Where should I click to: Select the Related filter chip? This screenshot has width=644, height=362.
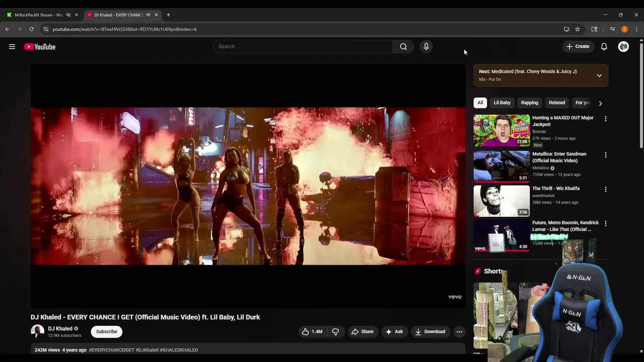pyautogui.click(x=556, y=103)
